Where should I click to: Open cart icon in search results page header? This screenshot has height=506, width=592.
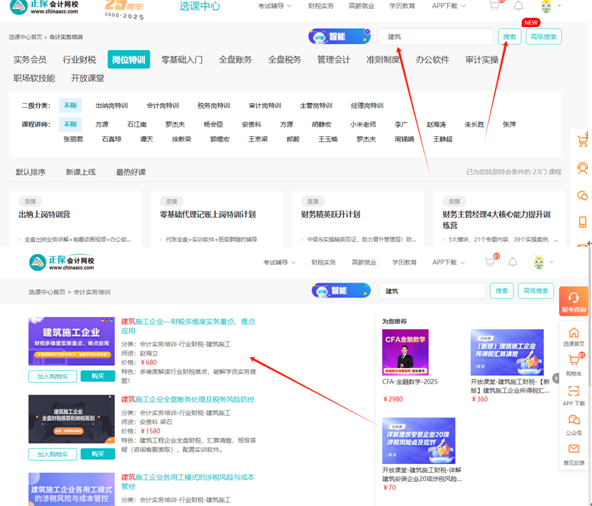[490, 262]
